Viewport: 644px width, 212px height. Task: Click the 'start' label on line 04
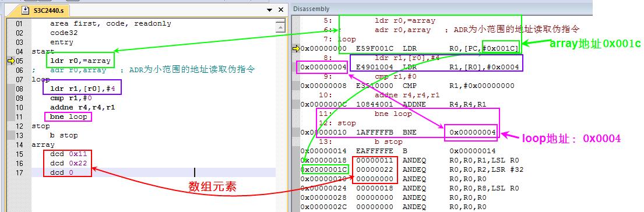[43, 52]
